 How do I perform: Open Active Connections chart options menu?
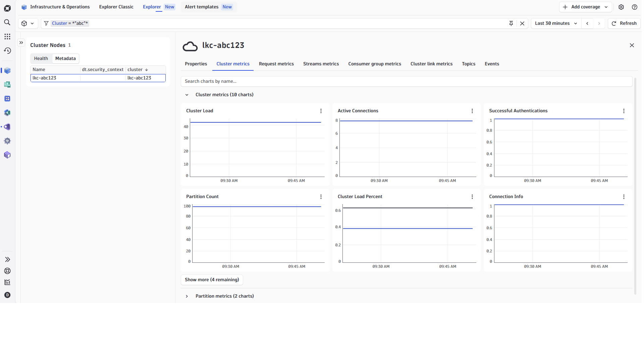(472, 111)
